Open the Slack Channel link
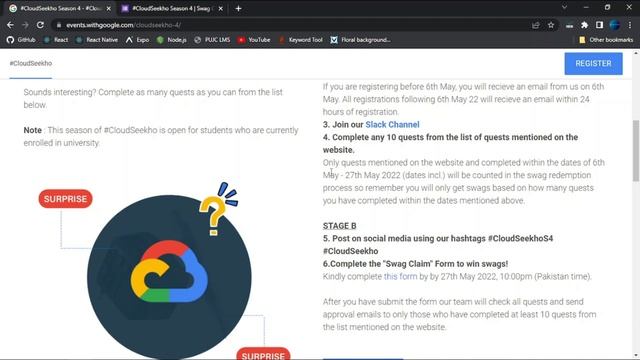Image resolution: width=640 pixels, height=360 pixels. point(392,124)
